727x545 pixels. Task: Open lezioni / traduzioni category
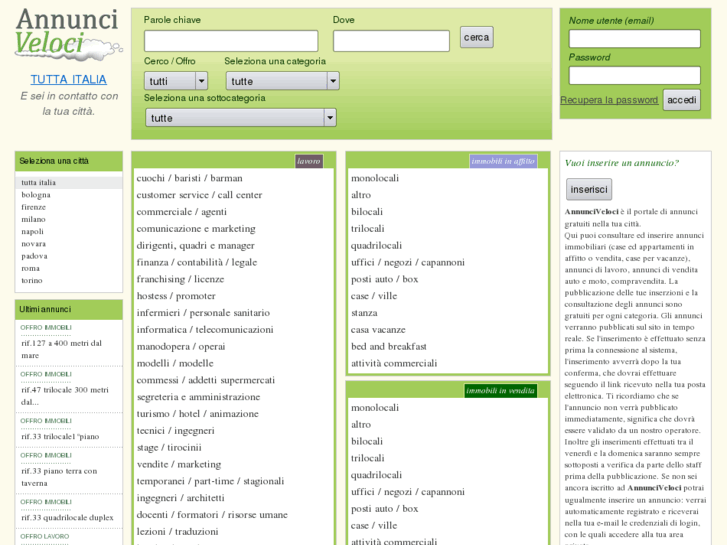[177, 532]
